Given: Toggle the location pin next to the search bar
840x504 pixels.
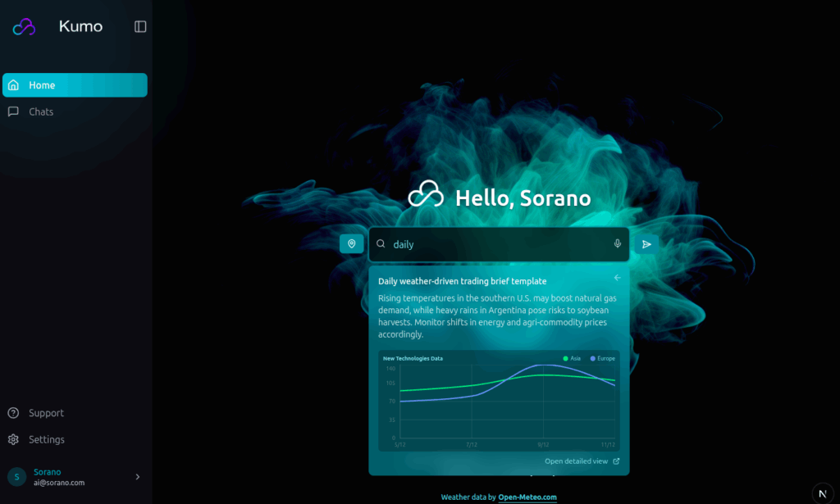Looking at the screenshot, I should click(x=351, y=243).
